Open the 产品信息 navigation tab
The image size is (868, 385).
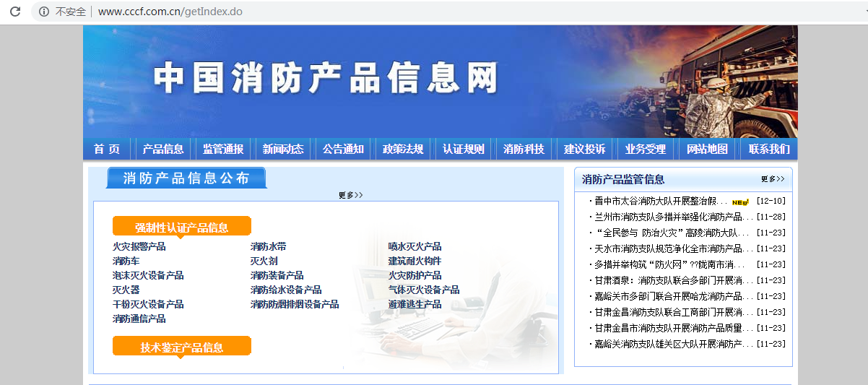[x=163, y=150]
